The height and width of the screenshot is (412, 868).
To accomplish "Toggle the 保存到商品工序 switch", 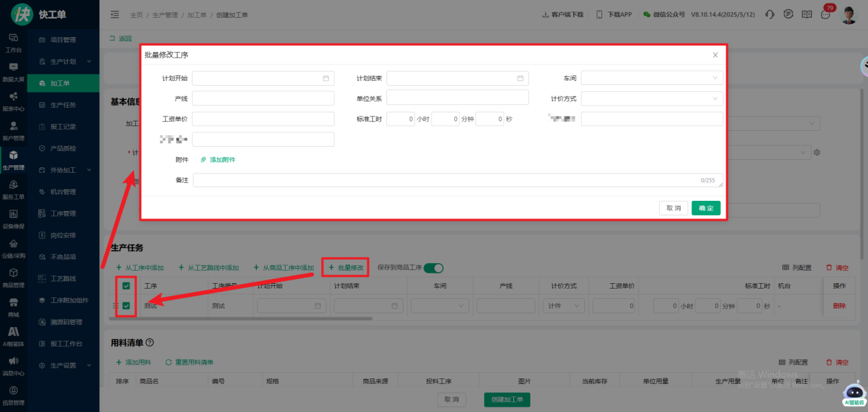I will coord(434,268).
